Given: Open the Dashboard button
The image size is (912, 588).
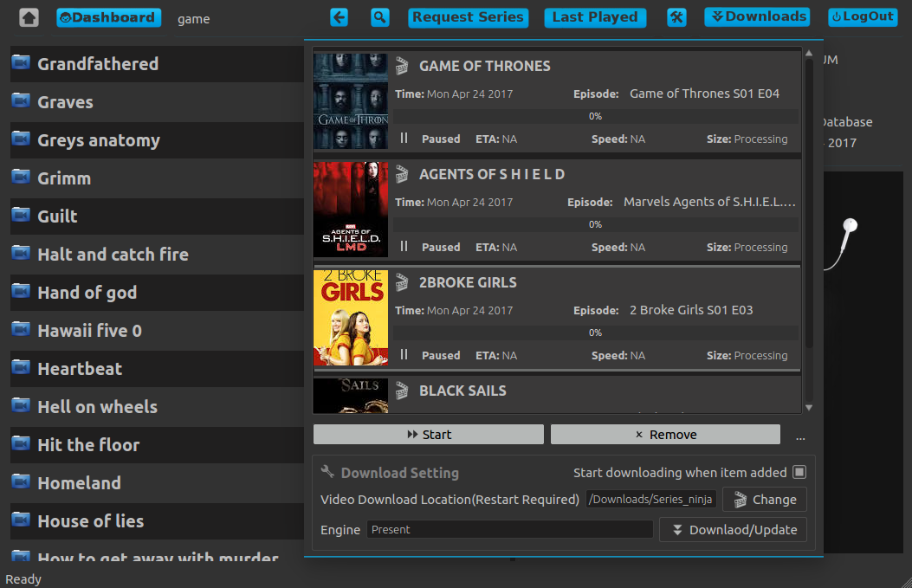Looking at the screenshot, I should pos(109,17).
